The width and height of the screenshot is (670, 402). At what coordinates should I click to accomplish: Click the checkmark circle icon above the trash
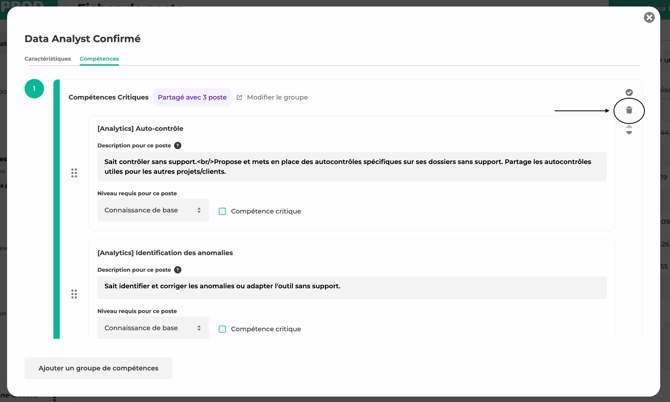click(x=629, y=92)
